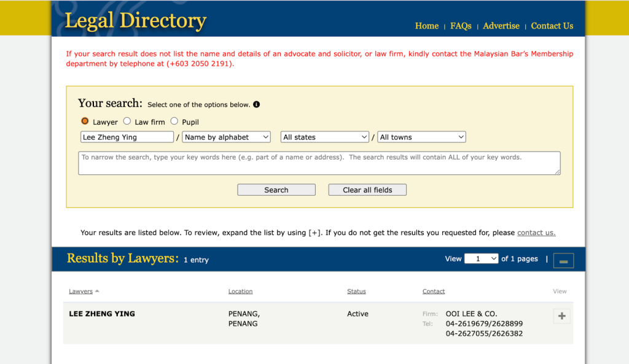Click the sort arrow beside Lawyers header
The height and width of the screenshot is (364, 629).
pyautogui.click(x=97, y=291)
